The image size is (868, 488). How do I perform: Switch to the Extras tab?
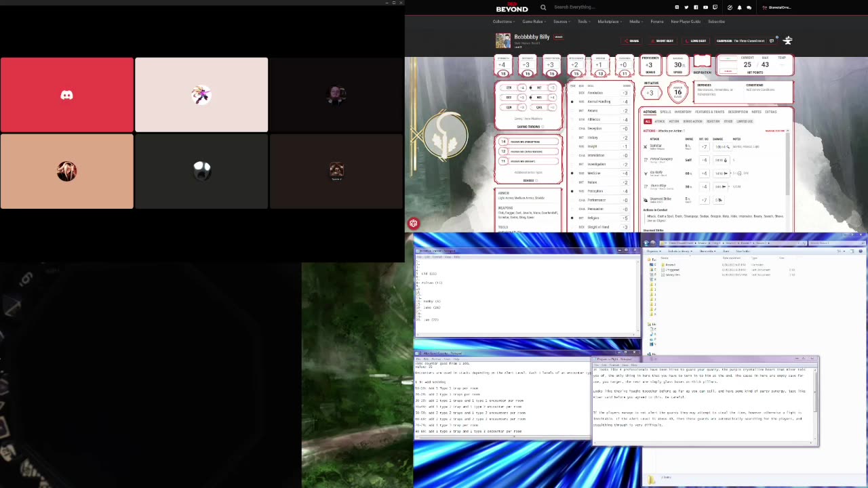click(770, 112)
